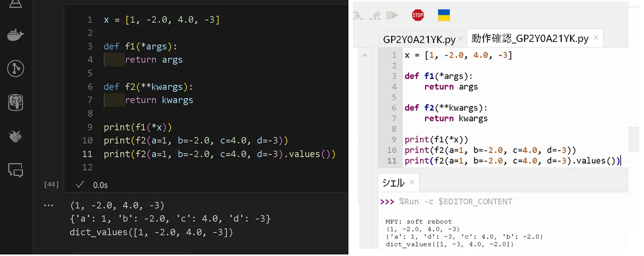Close the GP2Y0A21YK.py tab
Screen dimensions: 644x256
[x=461, y=39]
